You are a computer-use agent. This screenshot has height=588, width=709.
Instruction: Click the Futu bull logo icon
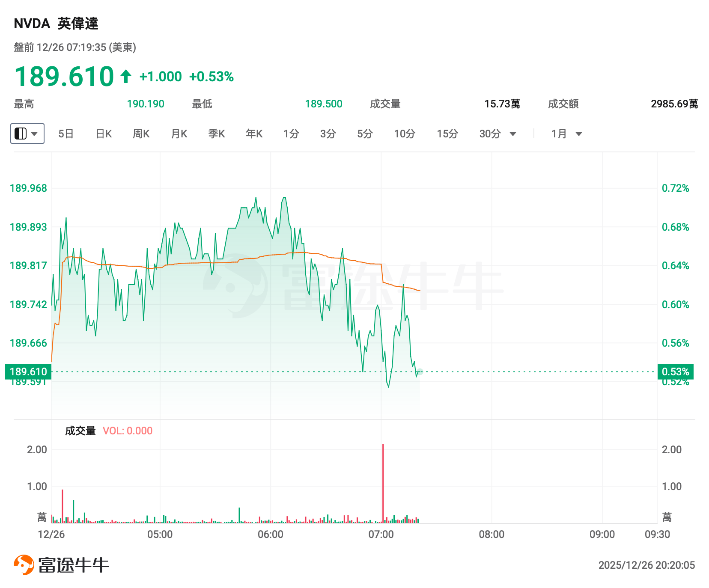24,565
